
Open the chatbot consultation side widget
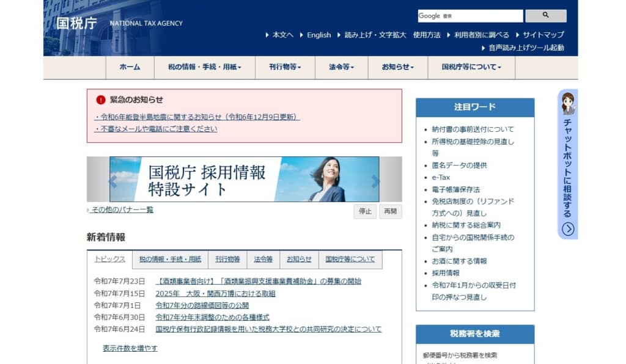tap(568, 164)
